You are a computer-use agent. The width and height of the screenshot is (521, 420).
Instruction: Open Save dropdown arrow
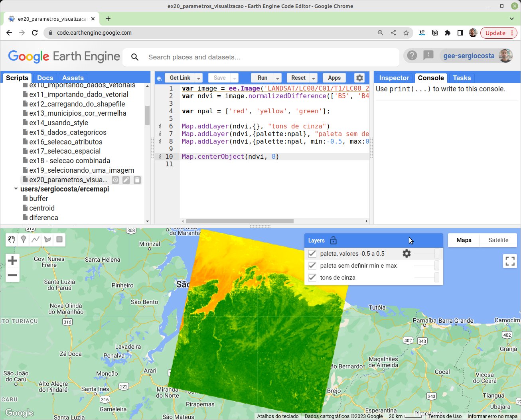(235, 78)
